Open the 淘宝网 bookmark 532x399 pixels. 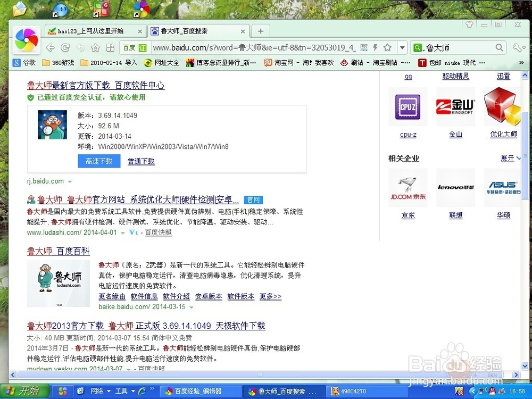click(x=298, y=62)
